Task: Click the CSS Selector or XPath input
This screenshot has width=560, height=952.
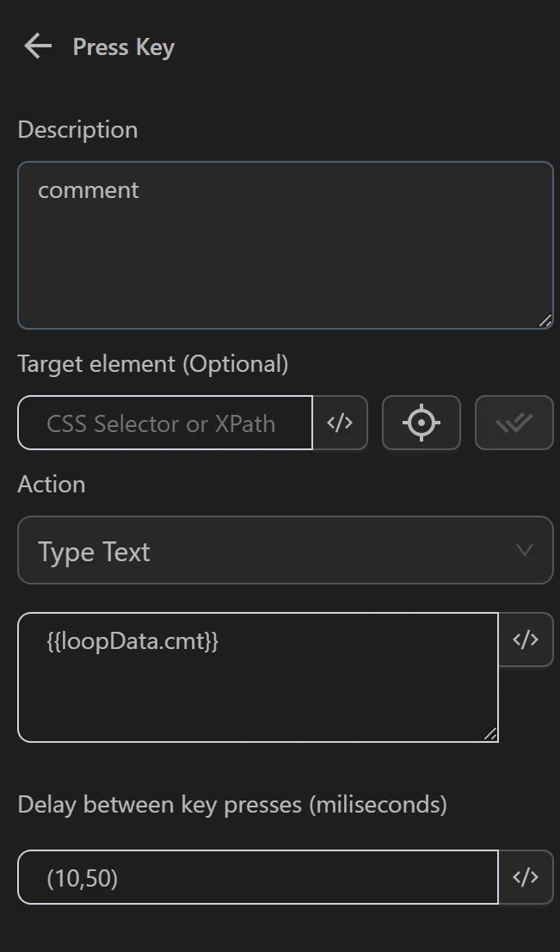Action: pyautogui.click(x=165, y=423)
